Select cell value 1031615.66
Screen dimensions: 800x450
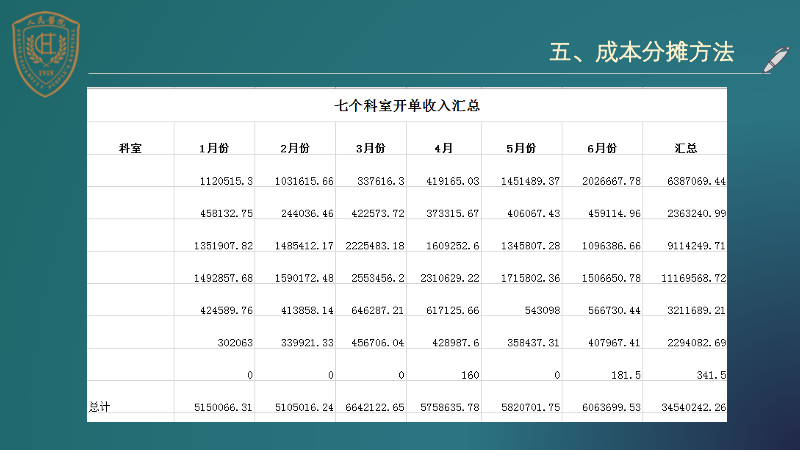click(x=304, y=181)
